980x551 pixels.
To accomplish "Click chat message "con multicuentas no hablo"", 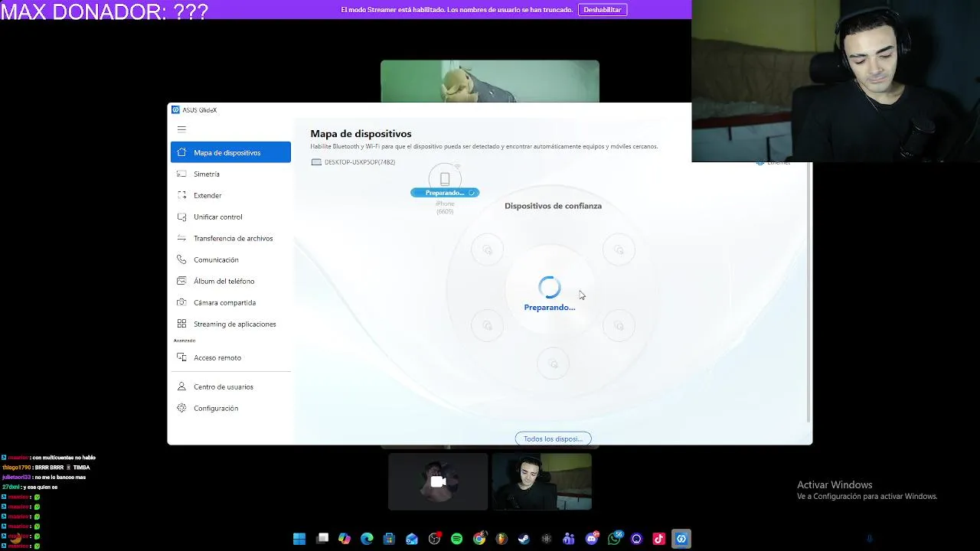I will pos(64,458).
